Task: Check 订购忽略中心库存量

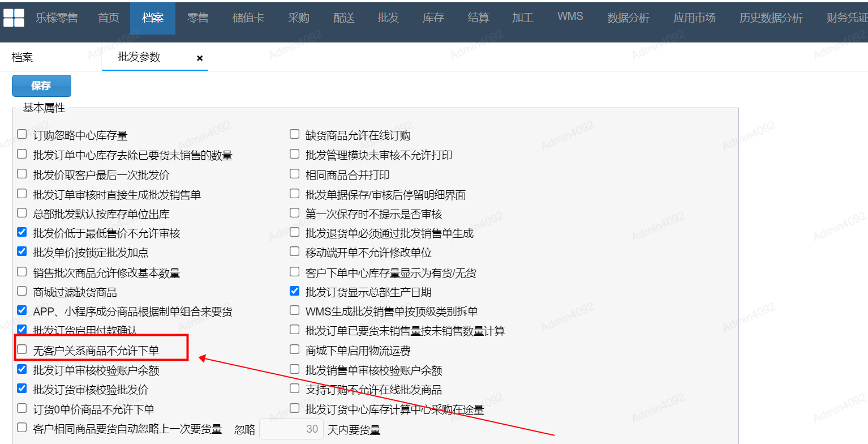Action: [x=22, y=135]
